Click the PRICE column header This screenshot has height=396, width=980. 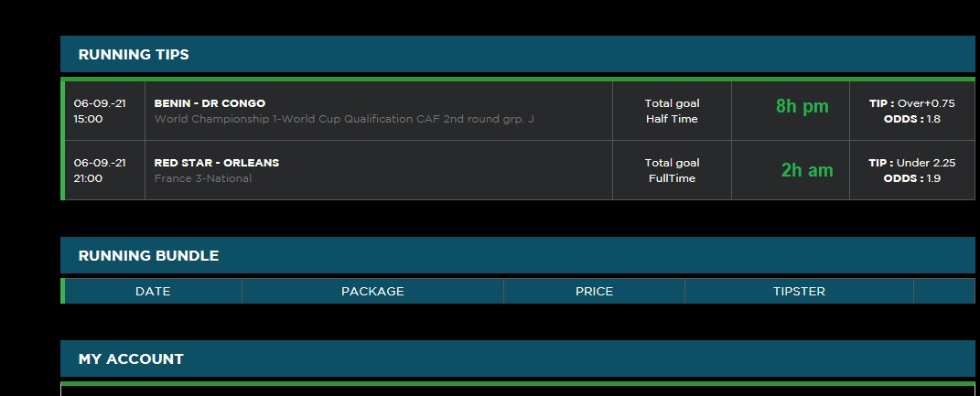coord(594,292)
